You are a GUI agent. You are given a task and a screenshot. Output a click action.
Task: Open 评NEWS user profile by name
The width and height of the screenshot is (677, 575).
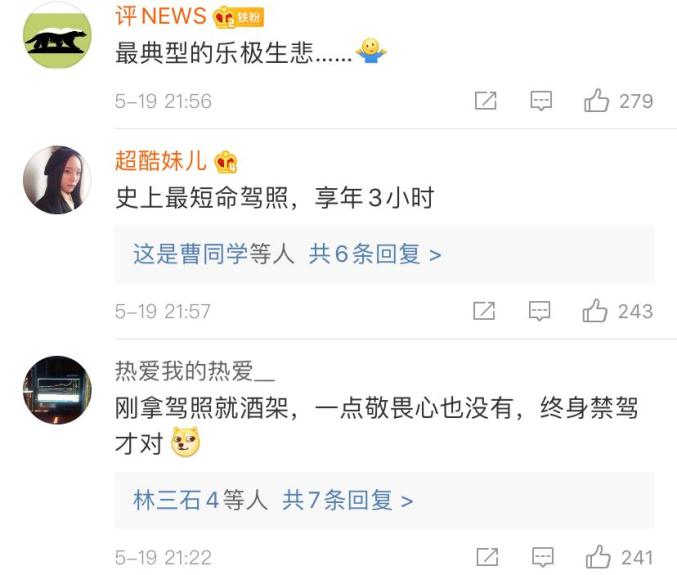161,16
